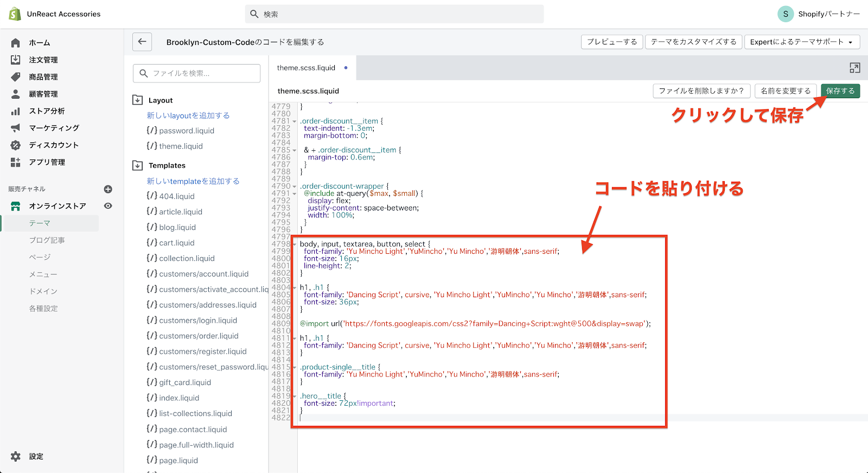
Task: Focus the ファイルを検索 file search field
Action: click(197, 73)
